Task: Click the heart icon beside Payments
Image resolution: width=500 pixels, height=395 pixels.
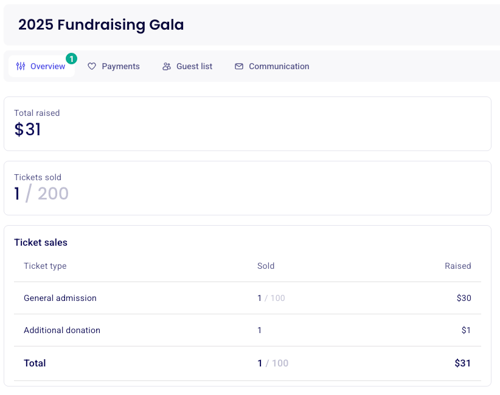Action: (x=92, y=66)
